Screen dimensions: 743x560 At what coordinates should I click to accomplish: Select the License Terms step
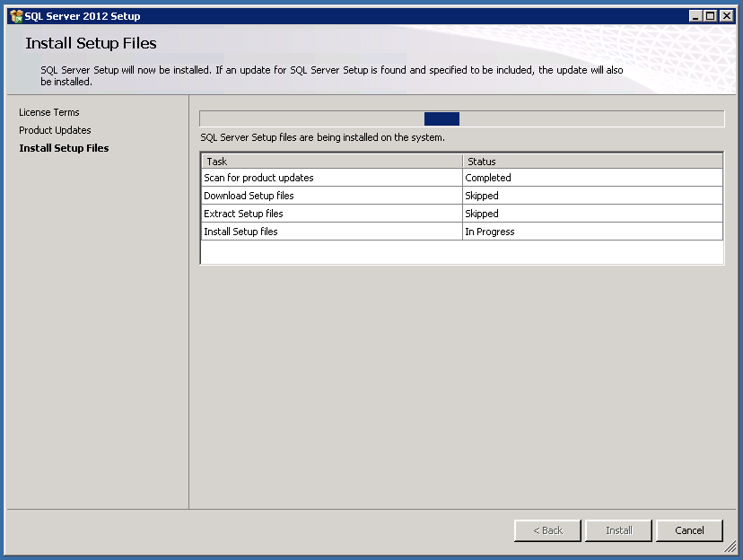[48, 112]
